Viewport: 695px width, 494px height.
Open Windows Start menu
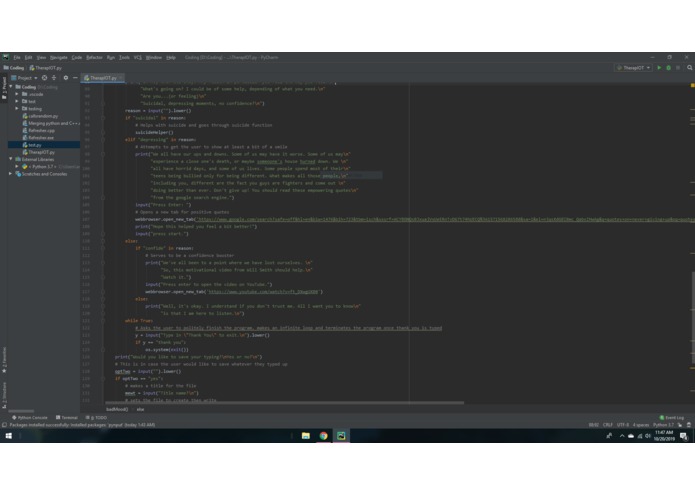pos(8,436)
